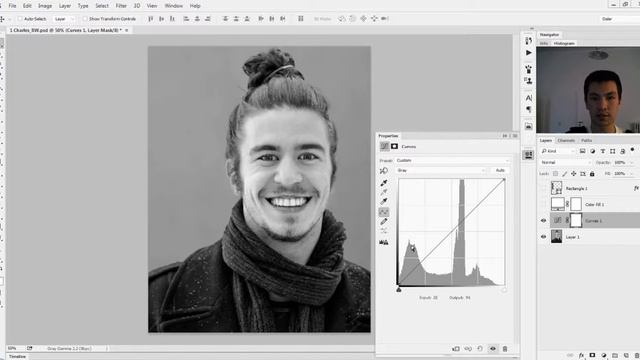Open the Window menu
Viewport: 640px width, 360px height.
(x=173, y=6)
